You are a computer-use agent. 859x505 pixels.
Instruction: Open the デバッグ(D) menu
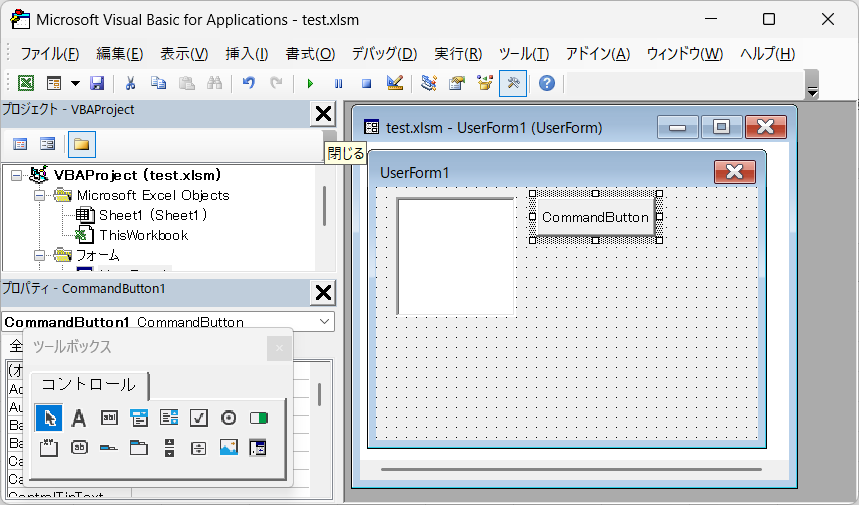384,54
